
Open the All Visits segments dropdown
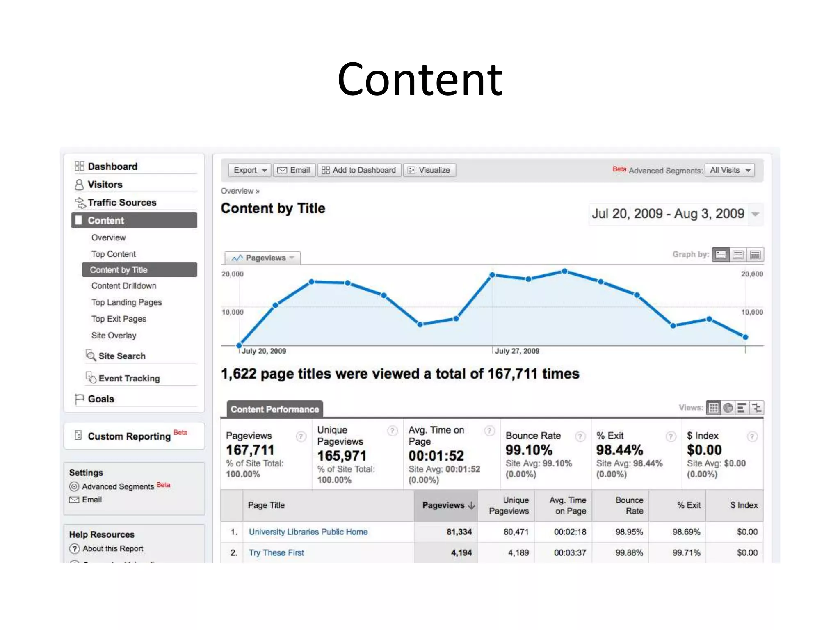tap(729, 170)
